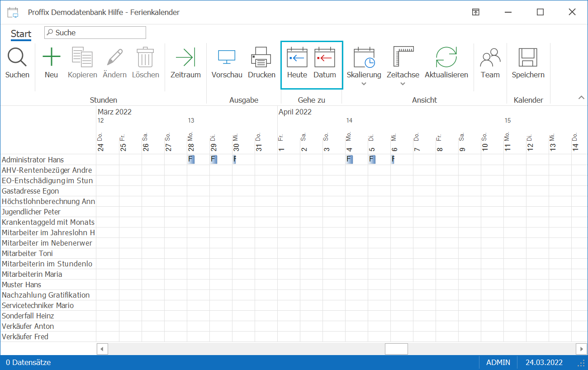The image size is (588, 370).
Task: Click the ADMIN user in the status bar
Action: click(498, 362)
